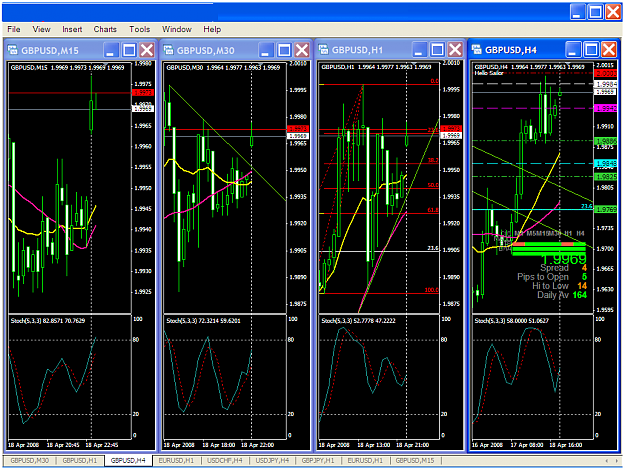The height and width of the screenshot is (470, 625).
Task: Open the Insert menu
Action: coord(72,29)
